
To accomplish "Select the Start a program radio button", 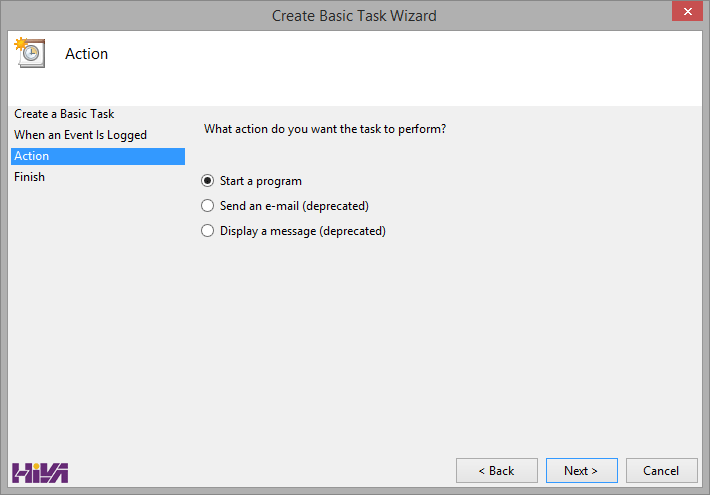I will coord(208,181).
